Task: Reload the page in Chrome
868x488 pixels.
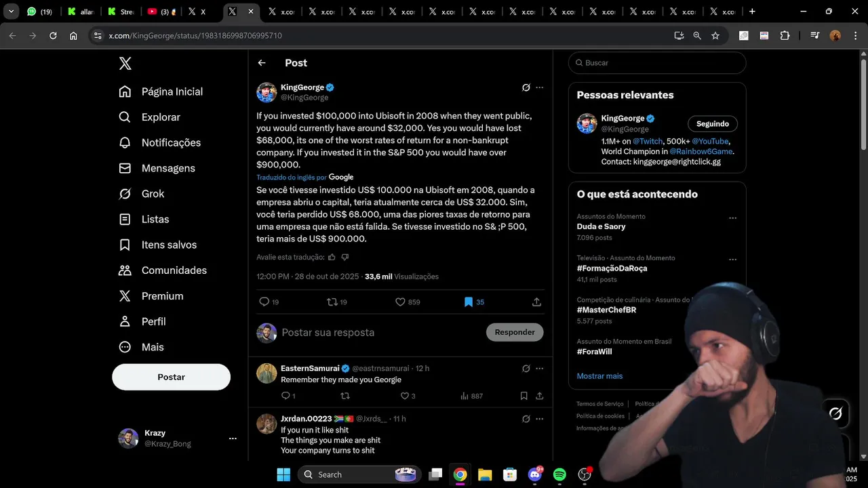Action: [x=53, y=36]
